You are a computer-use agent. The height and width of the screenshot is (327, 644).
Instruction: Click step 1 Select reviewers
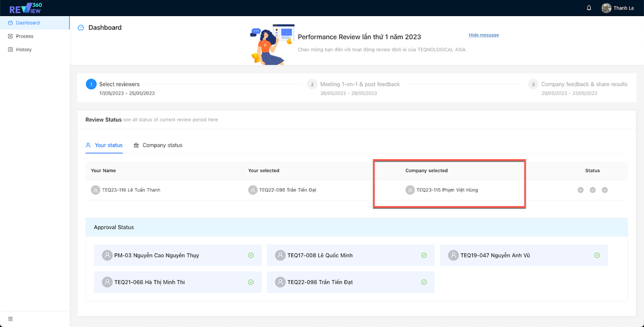[x=119, y=85]
